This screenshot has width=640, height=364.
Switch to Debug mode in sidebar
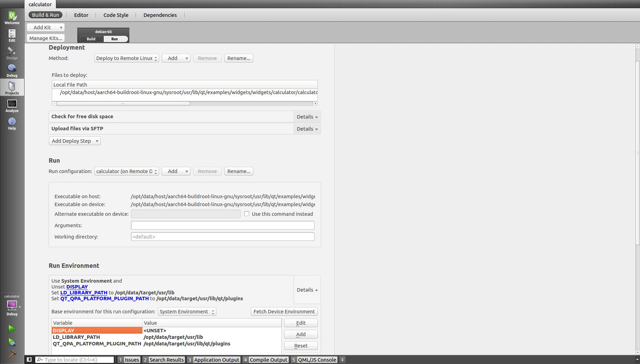point(12,70)
